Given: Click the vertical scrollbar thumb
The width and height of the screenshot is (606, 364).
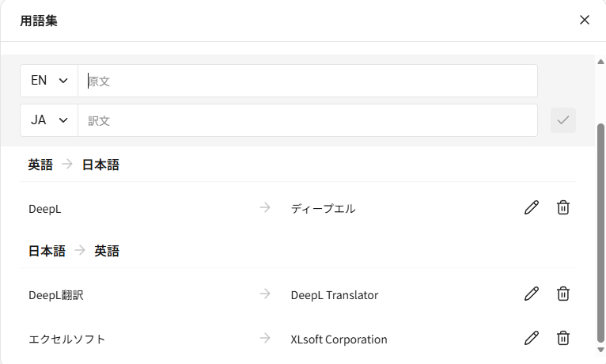Looking at the screenshot, I should [600, 229].
